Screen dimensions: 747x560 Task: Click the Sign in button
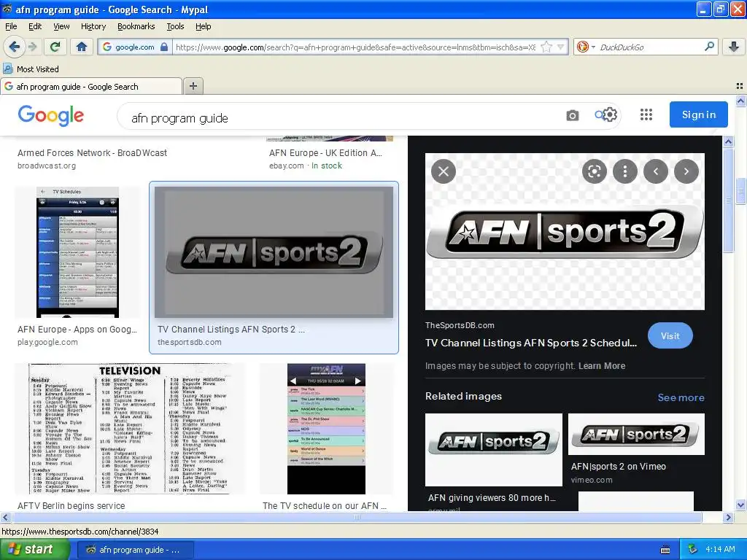point(698,114)
